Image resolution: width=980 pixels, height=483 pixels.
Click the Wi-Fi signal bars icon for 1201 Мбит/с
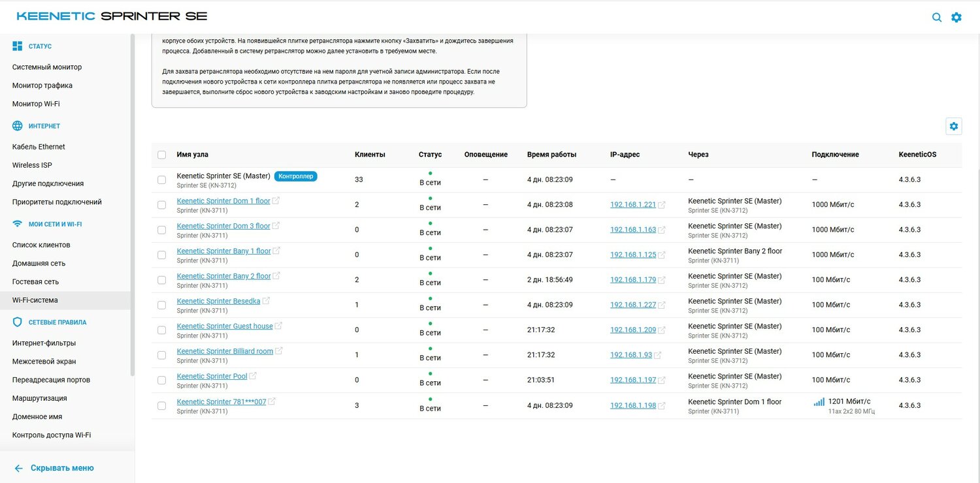(x=819, y=402)
